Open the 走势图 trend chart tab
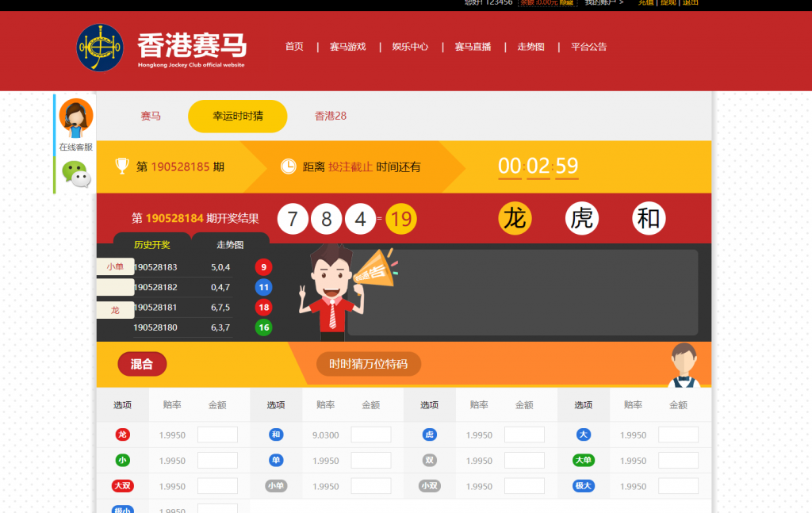The height and width of the screenshot is (513, 812). [x=230, y=244]
